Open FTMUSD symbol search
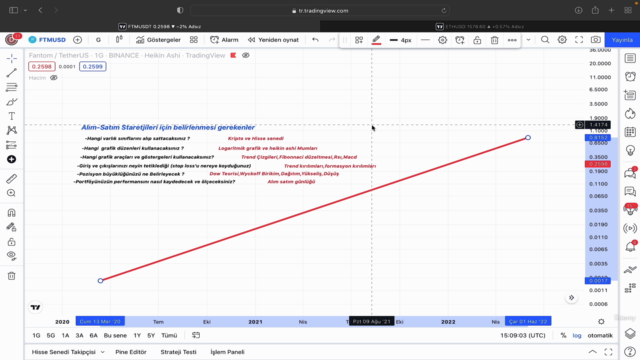Viewport: 640px width, 360px height. (47, 40)
